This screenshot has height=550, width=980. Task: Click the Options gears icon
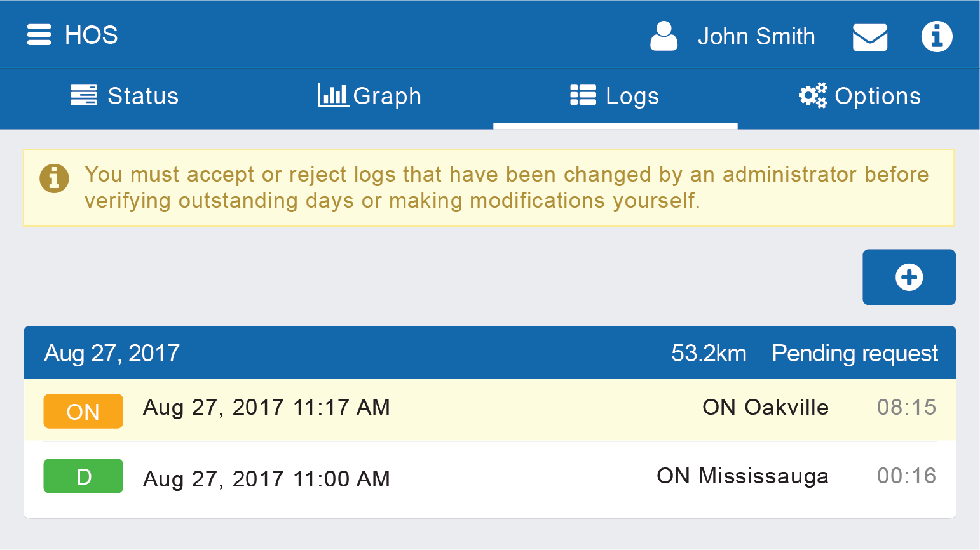click(x=813, y=95)
